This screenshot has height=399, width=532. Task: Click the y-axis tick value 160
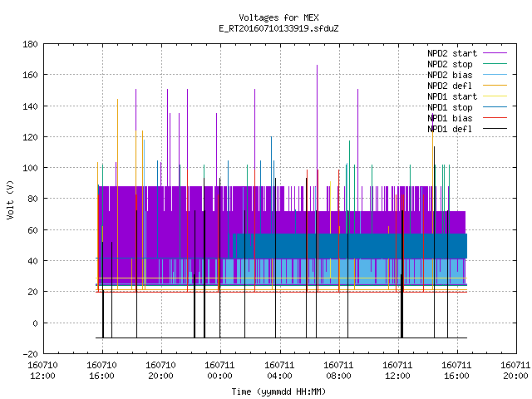pyautogui.click(x=30, y=75)
